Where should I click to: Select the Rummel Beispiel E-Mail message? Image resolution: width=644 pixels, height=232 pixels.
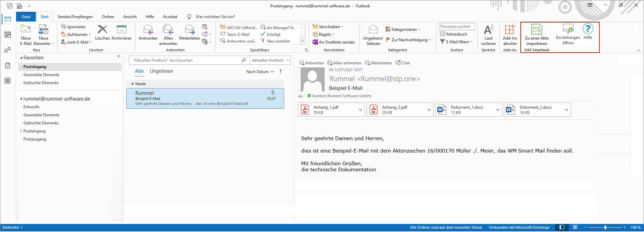pos(205,98)
